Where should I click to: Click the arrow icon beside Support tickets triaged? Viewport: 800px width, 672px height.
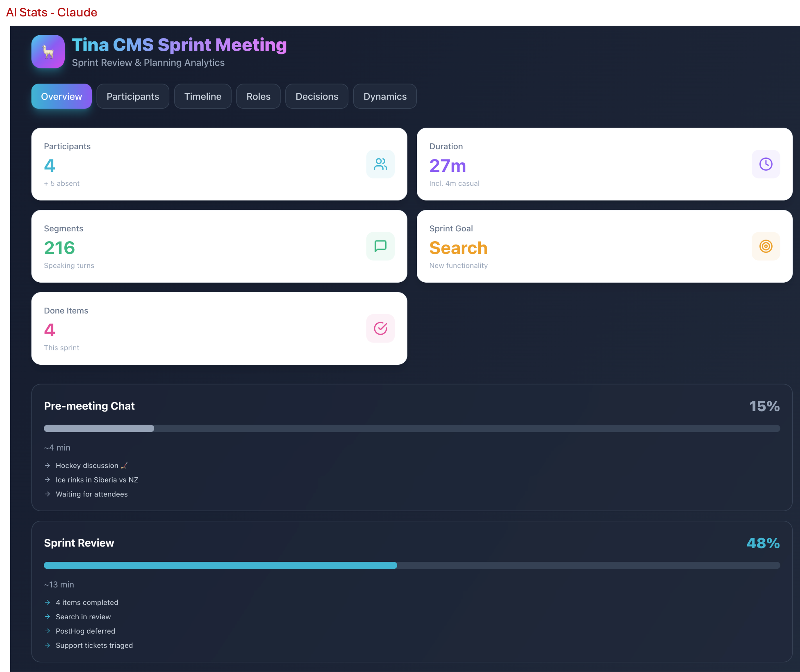point(48,645)
